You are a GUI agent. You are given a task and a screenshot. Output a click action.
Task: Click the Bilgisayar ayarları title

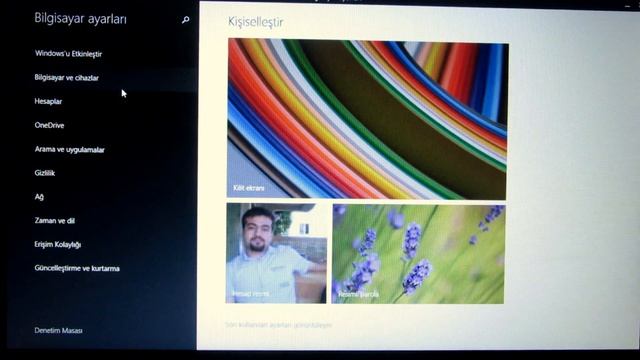[x=80, y=19]
